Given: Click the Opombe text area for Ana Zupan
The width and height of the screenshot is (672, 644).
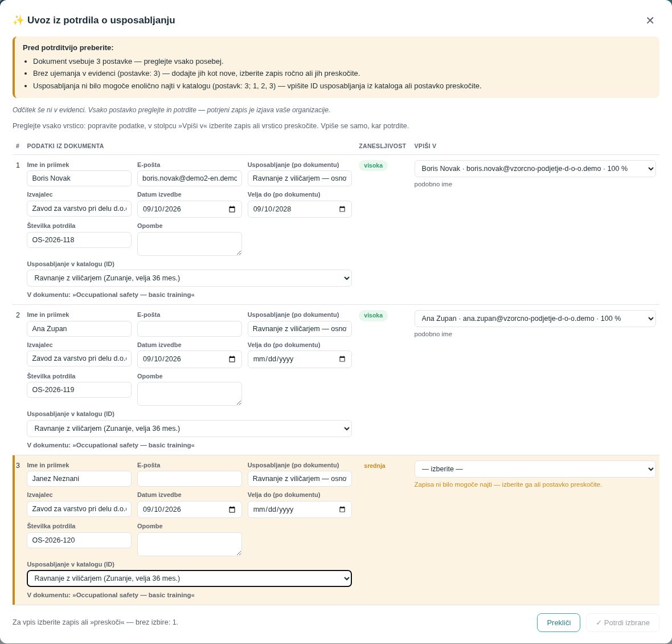Looking at the screenshot, I should point(190,394).
